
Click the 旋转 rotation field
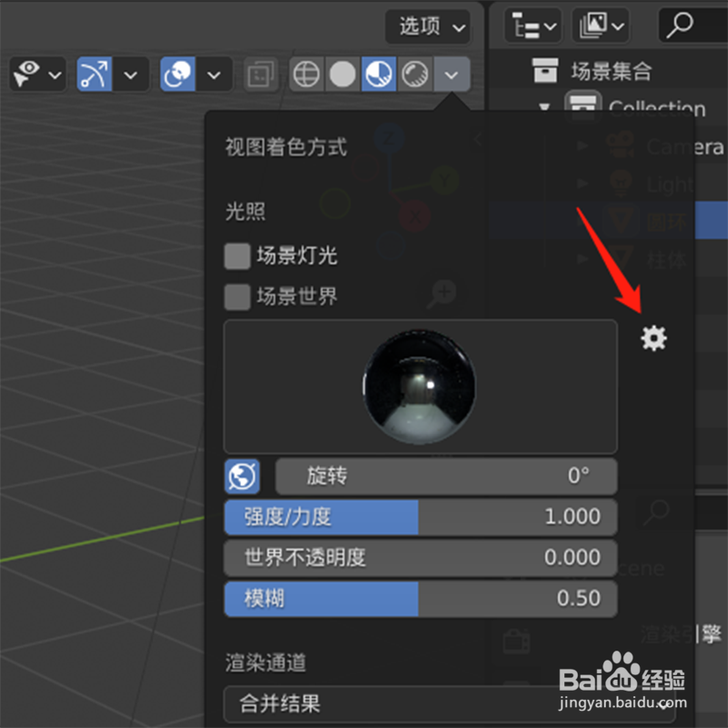[x=446, y=476]
